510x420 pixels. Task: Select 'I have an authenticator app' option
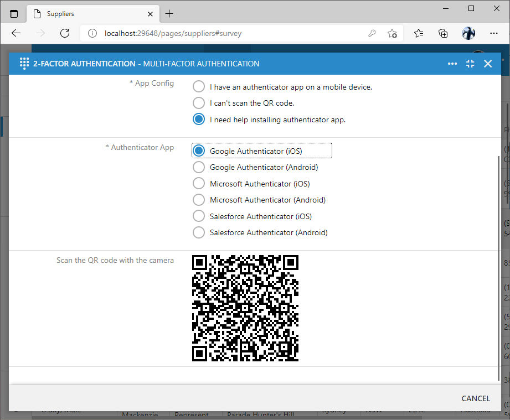[x=198, y=86]
